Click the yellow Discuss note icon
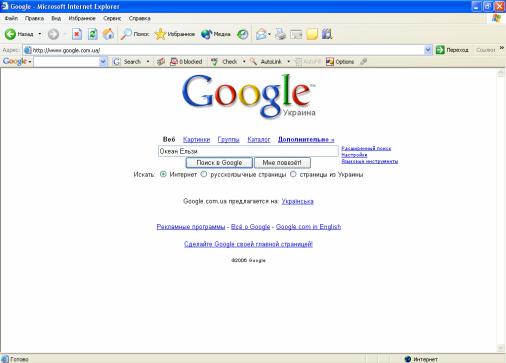The width and height of the screenshot is (506, 363). pyautogui.click(x=312, y=34)
